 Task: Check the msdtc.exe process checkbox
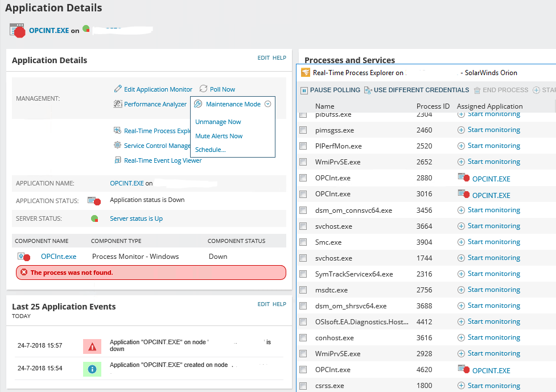(303, 290)
